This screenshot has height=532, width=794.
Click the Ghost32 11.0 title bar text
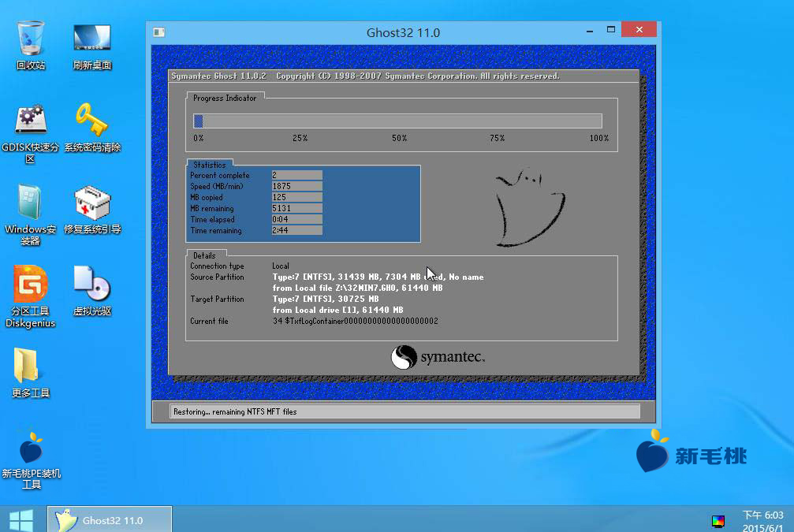(403, 33)
